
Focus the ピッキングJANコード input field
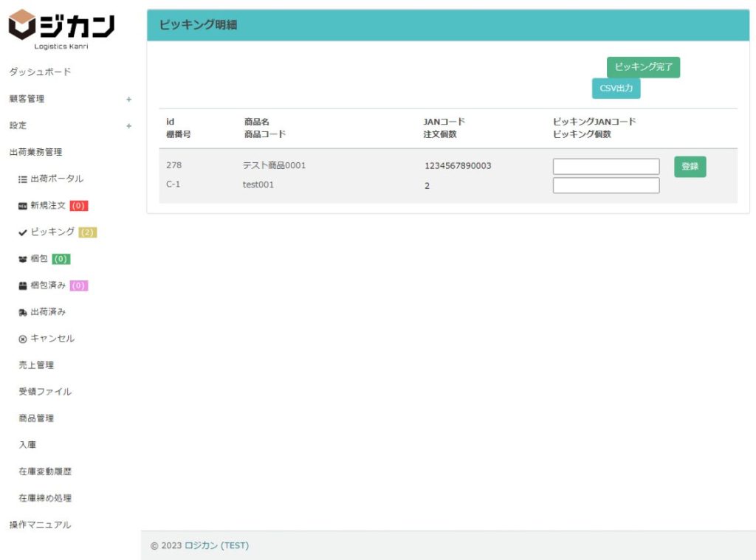pos(605,167)
